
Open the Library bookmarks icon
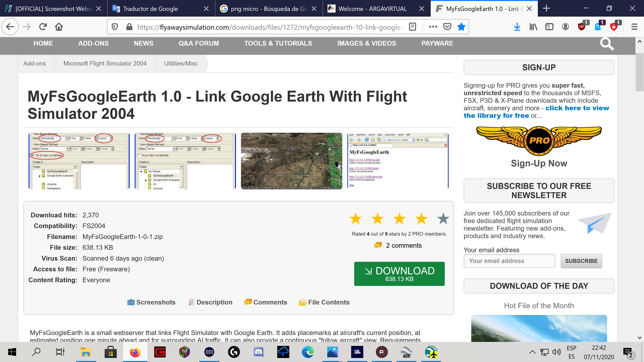tap(533, 27)
